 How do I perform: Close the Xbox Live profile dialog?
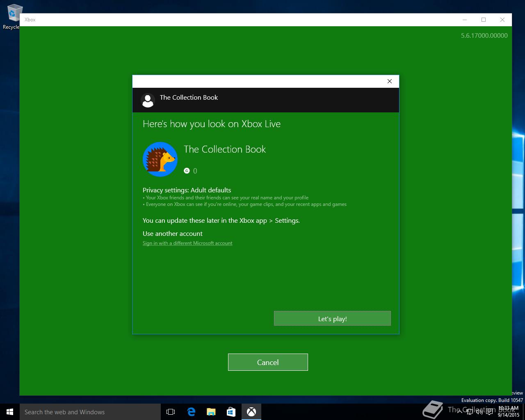[390, 81]
